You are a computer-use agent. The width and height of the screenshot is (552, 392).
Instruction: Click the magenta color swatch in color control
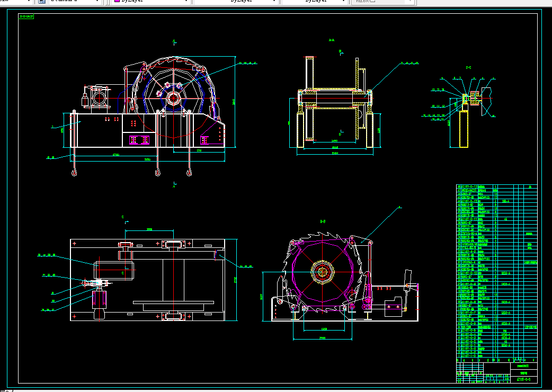click(x=117, y=2)
